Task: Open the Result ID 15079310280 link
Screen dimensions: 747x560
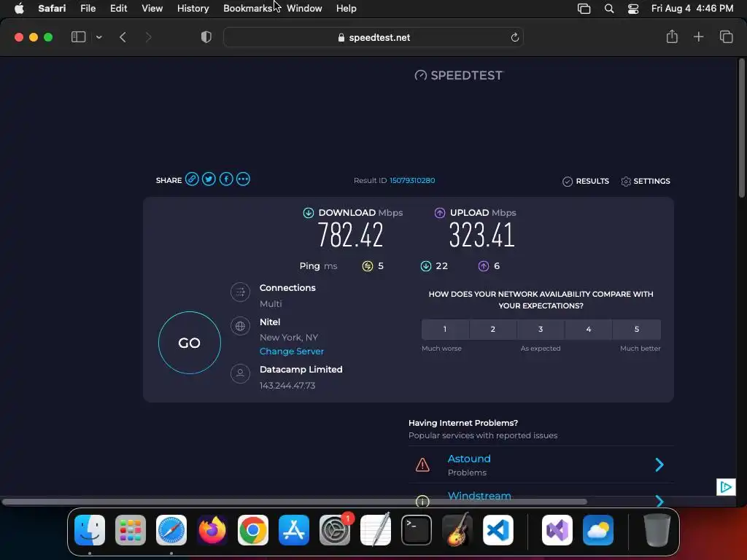Action: (x=412, y=181)
